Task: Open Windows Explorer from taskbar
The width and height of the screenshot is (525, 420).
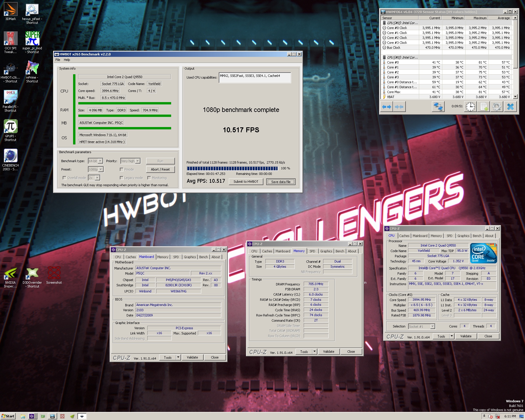Action: [23, 416]
